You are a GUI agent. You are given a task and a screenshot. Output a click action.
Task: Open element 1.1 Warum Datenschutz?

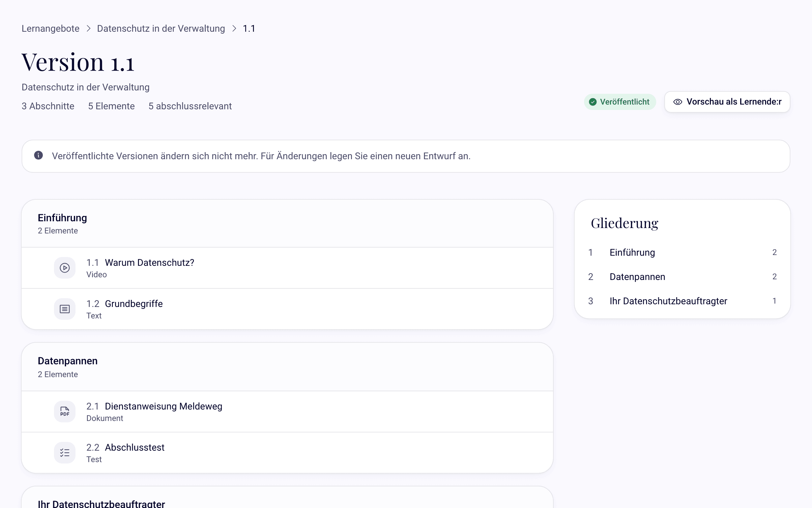tap(287, 268)
